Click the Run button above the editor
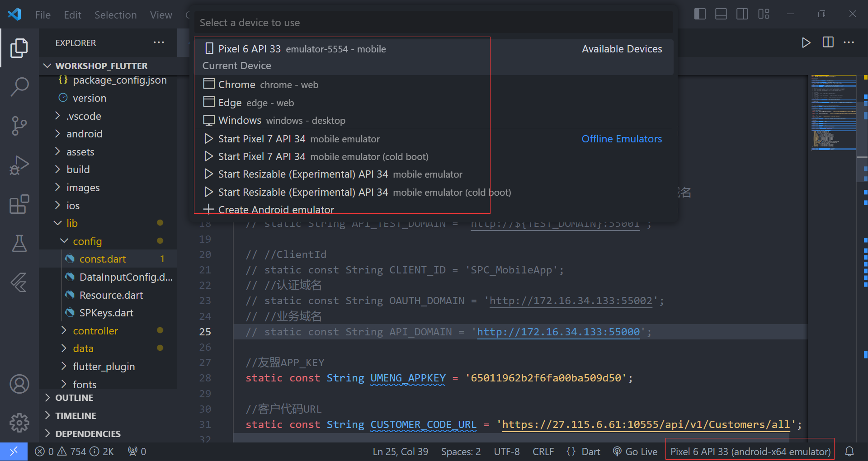 [x=806, y=42]
